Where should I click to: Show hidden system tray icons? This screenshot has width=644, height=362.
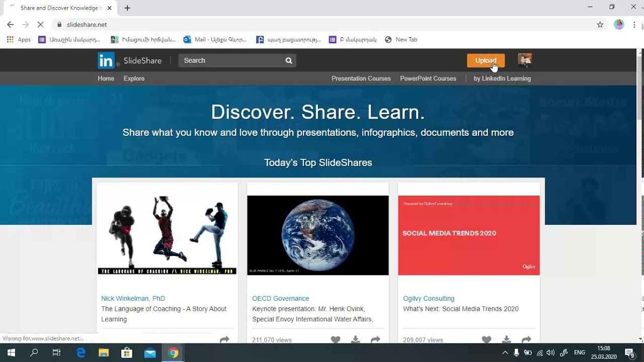click(505, 353)
